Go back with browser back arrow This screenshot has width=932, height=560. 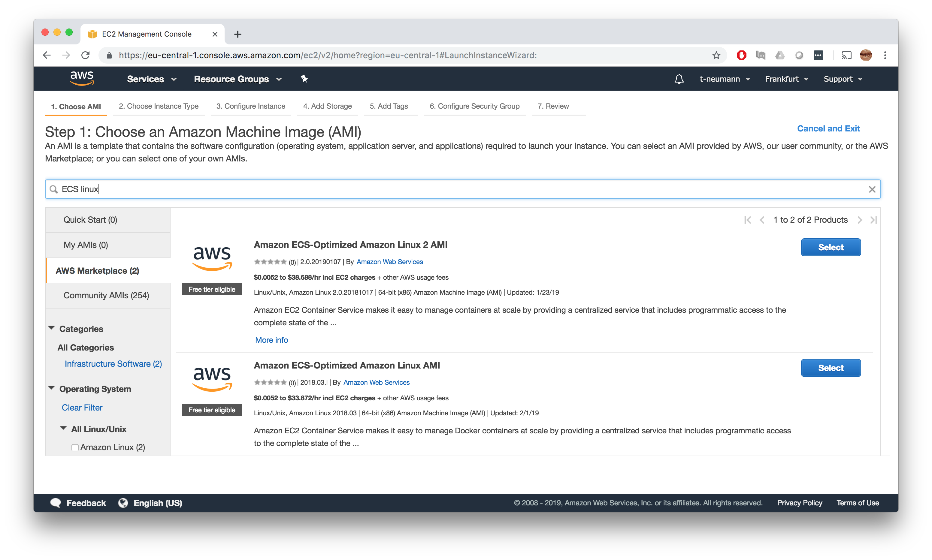pyautogui.click(x=47, y=56)
